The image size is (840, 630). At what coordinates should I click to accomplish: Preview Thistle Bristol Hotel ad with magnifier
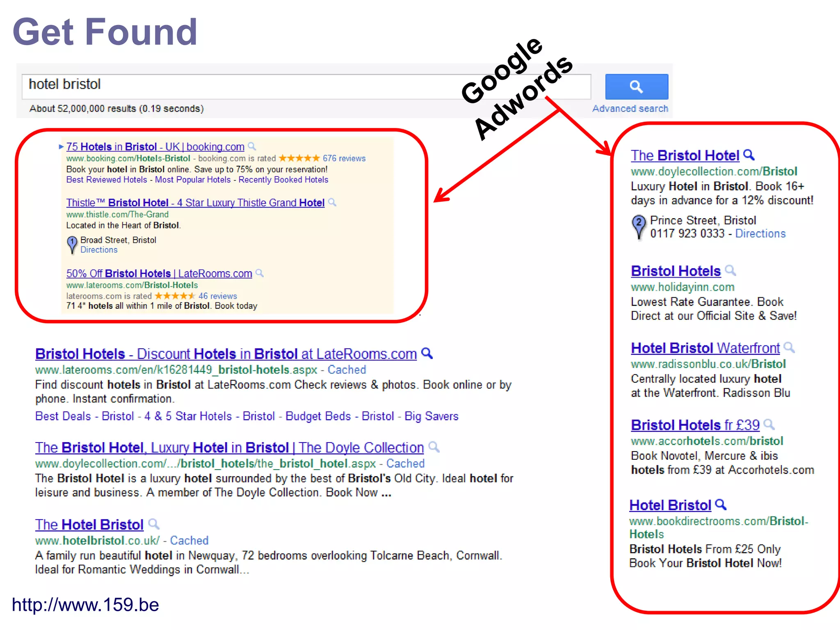333,202
